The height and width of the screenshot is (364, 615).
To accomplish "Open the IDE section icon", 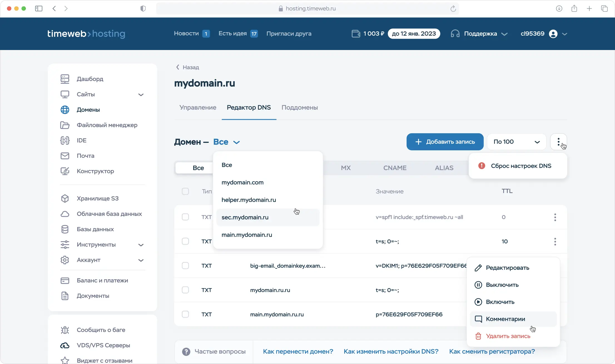I will click(65, 140).
